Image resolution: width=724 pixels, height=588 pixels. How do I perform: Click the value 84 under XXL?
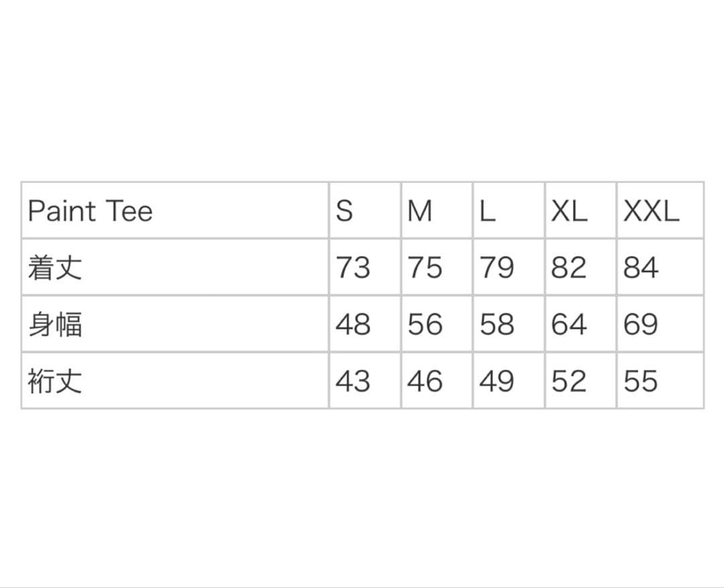point(641,268)
